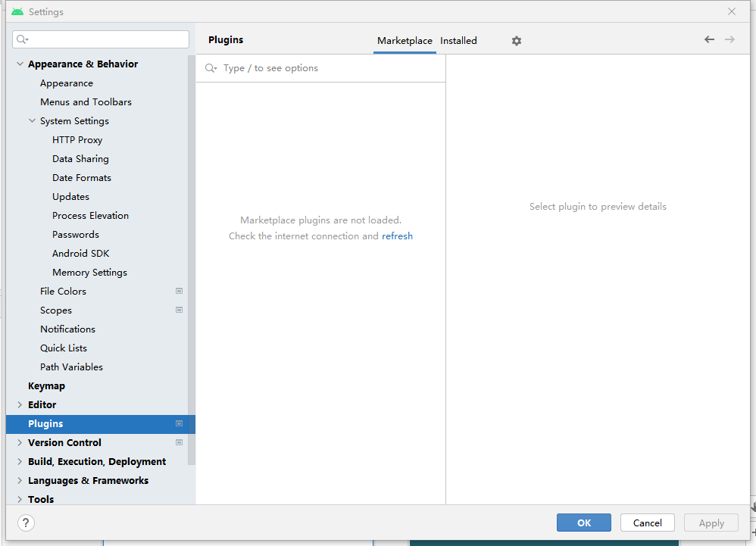This screenshot has width=756, height=546.
Task: Click the forward navigation arrow
Action: point(729,39)
